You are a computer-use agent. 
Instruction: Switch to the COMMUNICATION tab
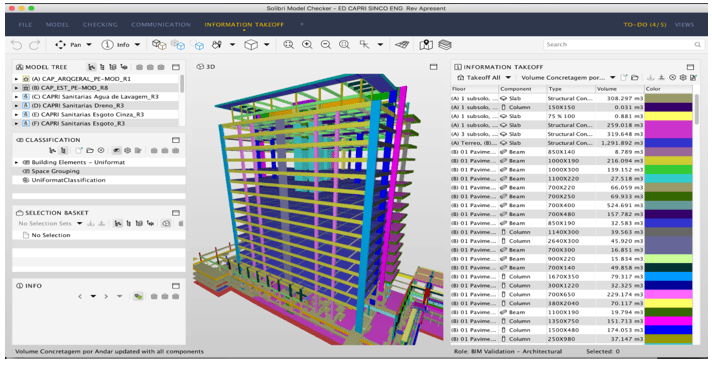point(161,25)
